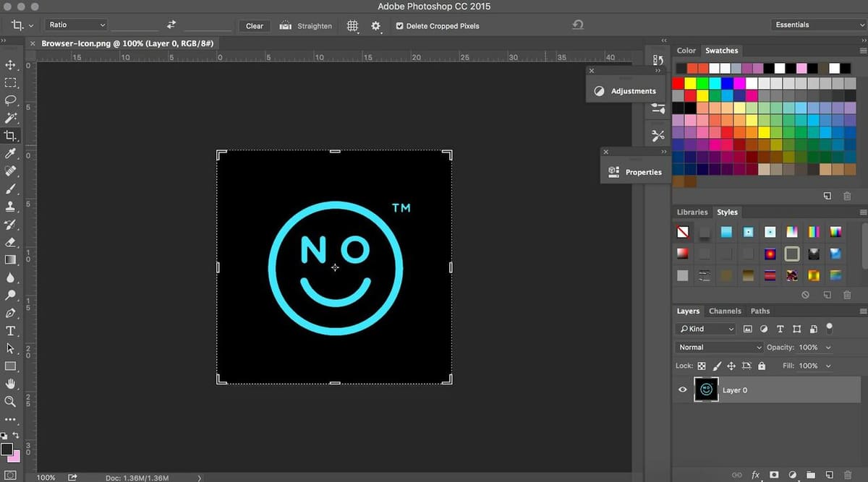The width and height of the screenshot is (868, 482).
Task: Toggle lock image pixels brush icon
Action: tap(717, 366)
